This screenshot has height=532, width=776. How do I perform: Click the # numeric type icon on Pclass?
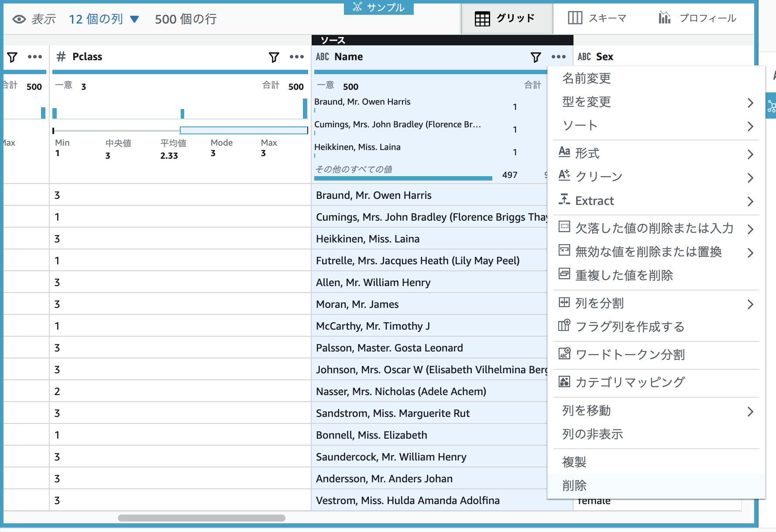click(61, 56)
